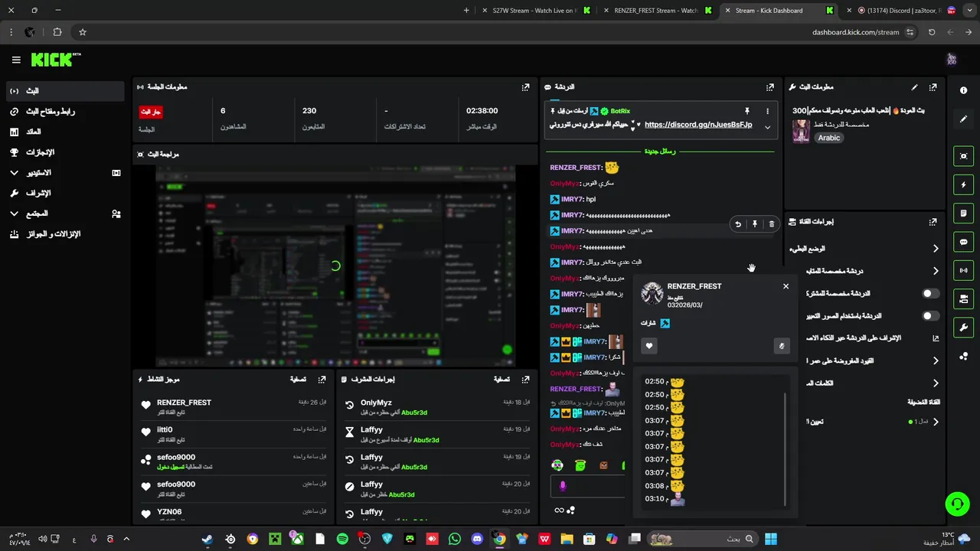Click the broadcast signal icon in the right sidebar
Screen dimensions: 980x551
[x=963, y=270]
